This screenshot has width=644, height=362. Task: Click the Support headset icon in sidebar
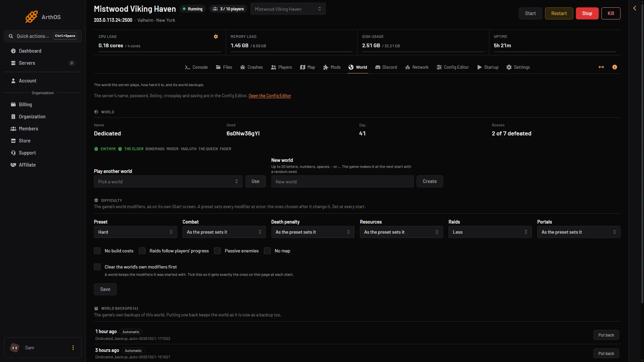coord(13,153)
